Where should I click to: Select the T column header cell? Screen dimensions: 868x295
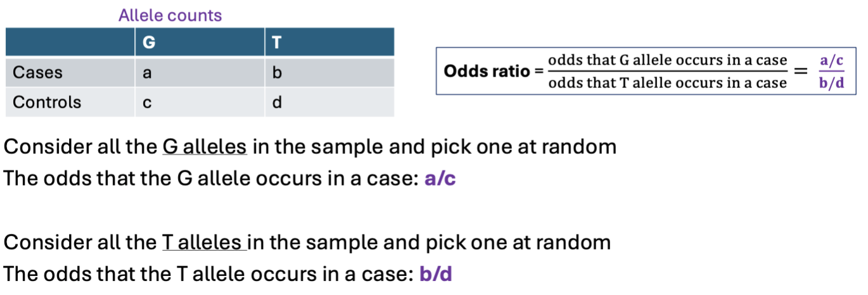pyautogui.click(x=329, y=43)
